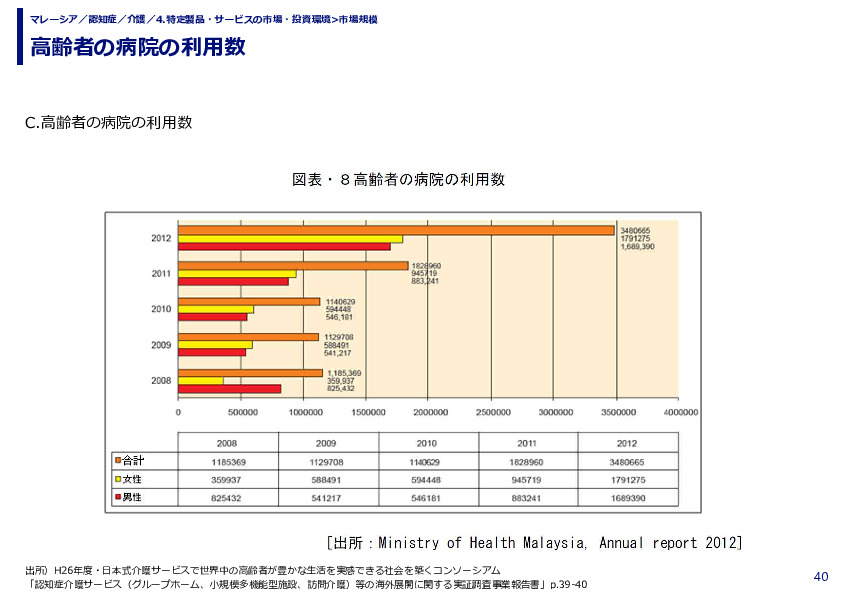
Task: Click the subheading beginning with "C."
Action: tap(108, 122)
